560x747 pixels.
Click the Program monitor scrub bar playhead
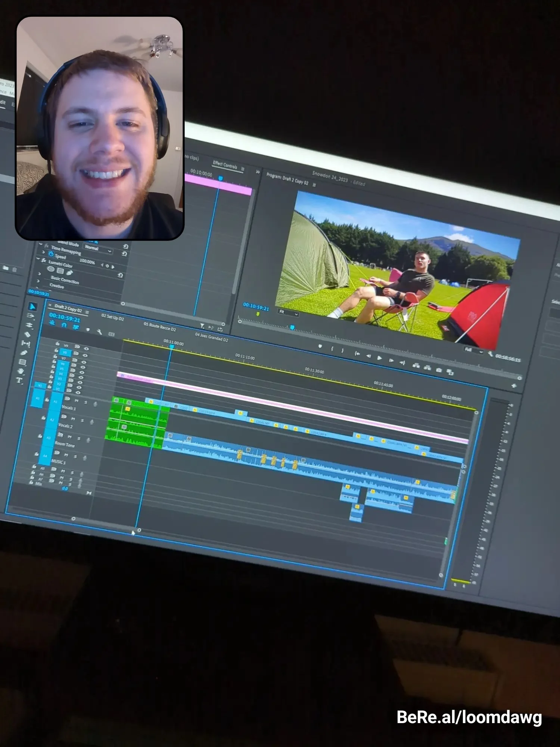(292, 328)
